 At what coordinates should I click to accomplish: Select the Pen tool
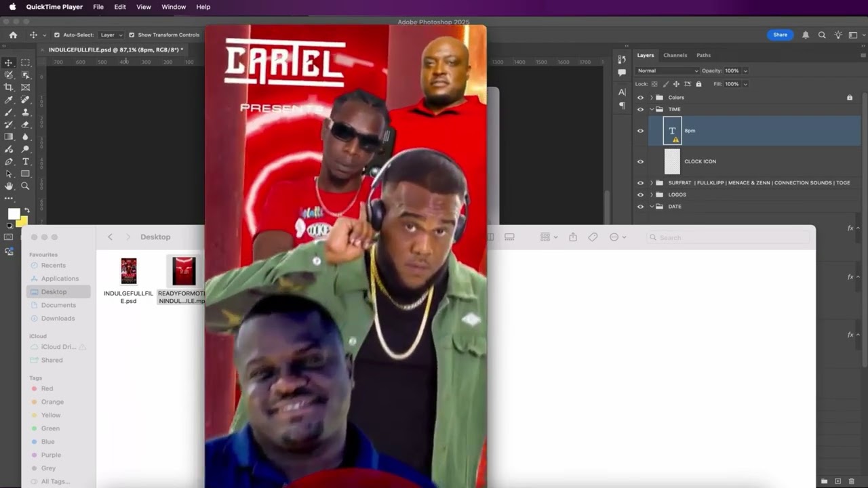[9, 161]
